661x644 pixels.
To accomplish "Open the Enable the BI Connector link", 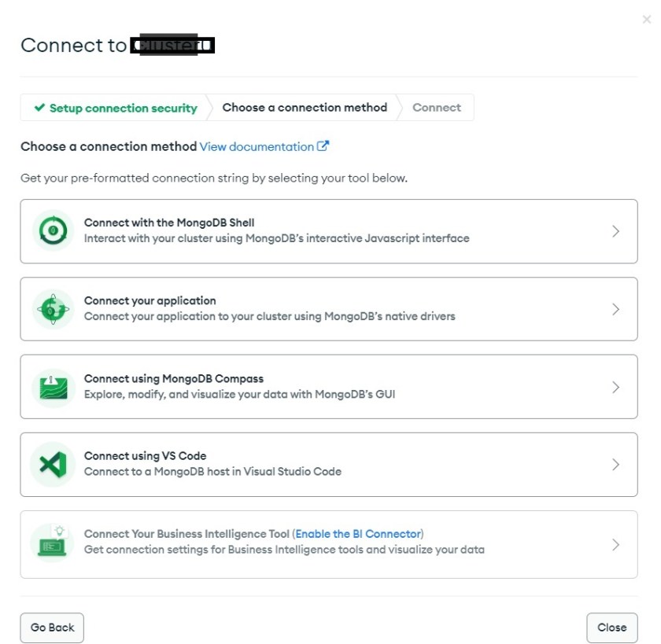I will [360, 533].
